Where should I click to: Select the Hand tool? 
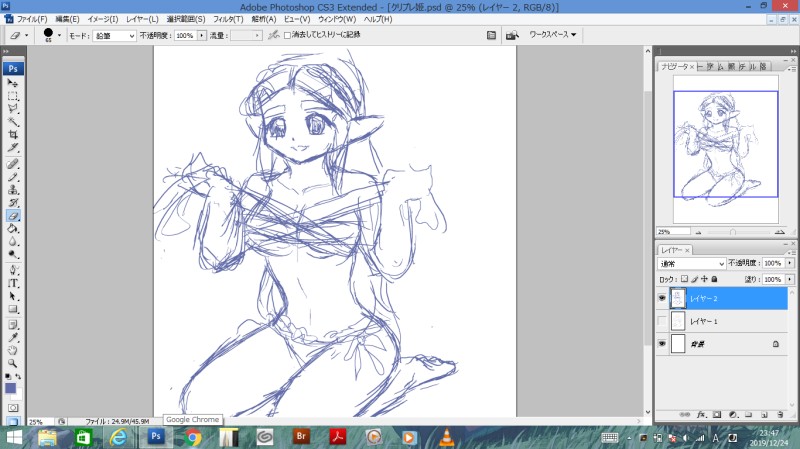tap(13, 351)
